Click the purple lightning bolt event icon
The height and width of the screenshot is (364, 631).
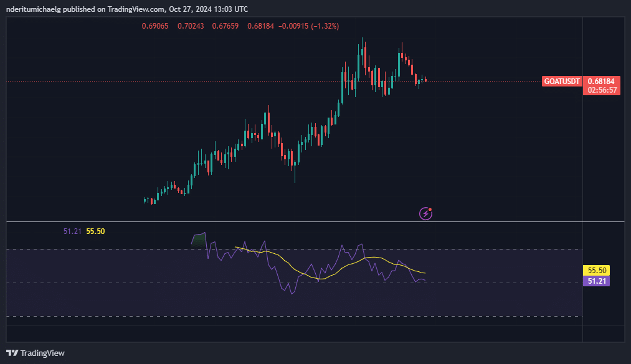pos(426,213)
